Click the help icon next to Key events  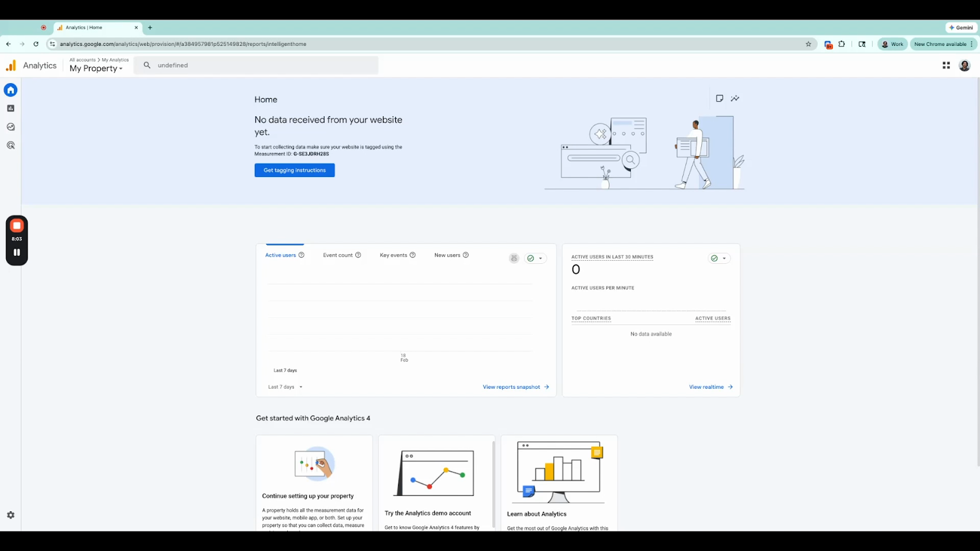(x=413, y=255)
